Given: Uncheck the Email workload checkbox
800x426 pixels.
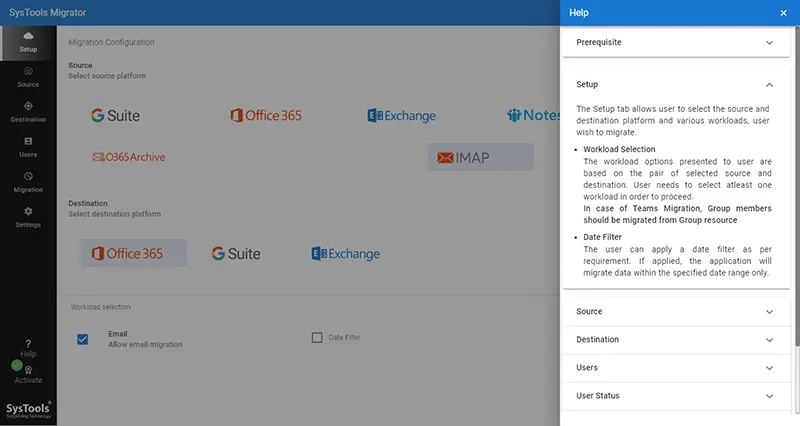Looking at the screenshot, I should click(x=83, y=339).
